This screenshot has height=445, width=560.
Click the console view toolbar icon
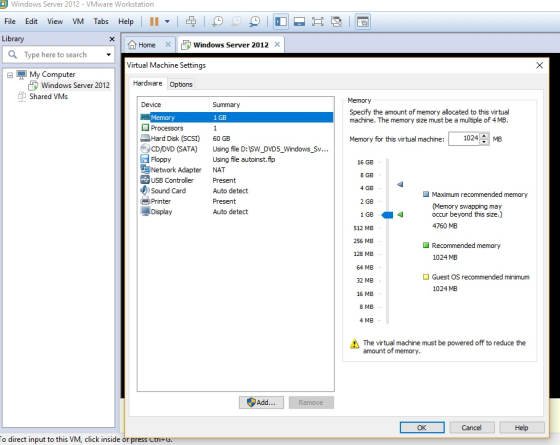(x=362, y=22)
